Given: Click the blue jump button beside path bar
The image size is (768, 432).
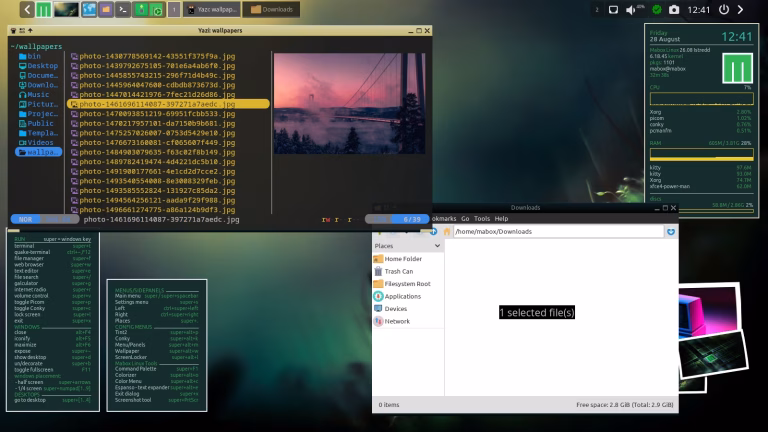Looking at the screenshot, I should [671, 231].
